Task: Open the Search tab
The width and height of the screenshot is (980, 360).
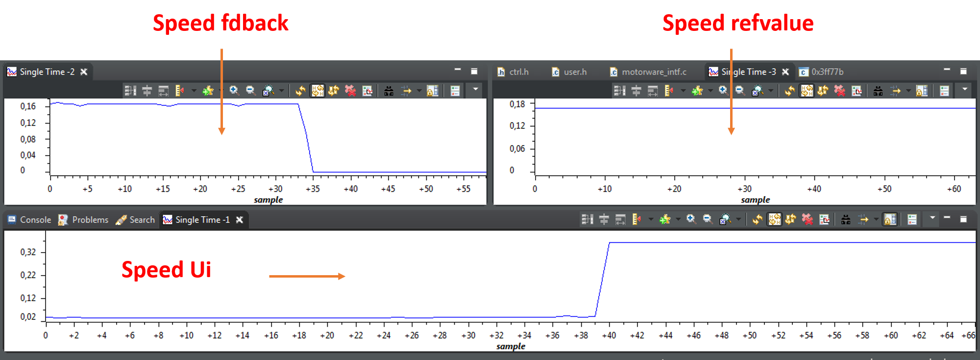Action: click(x=135, y=220)
